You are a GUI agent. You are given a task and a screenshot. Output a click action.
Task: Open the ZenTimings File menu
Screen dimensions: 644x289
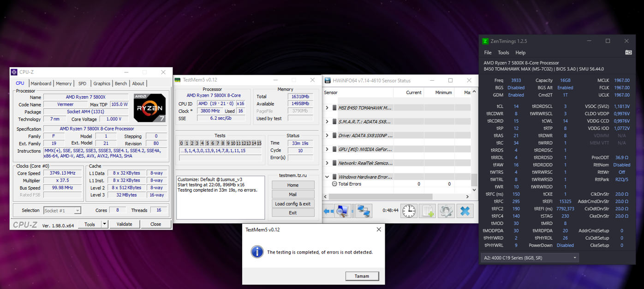click(488, 53)
